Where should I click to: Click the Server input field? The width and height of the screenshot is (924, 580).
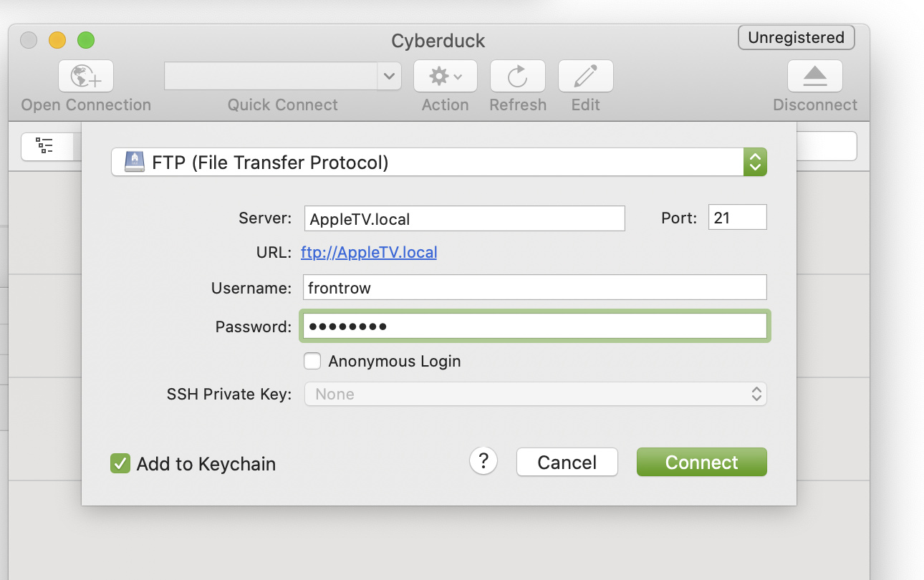click(464, 218)
